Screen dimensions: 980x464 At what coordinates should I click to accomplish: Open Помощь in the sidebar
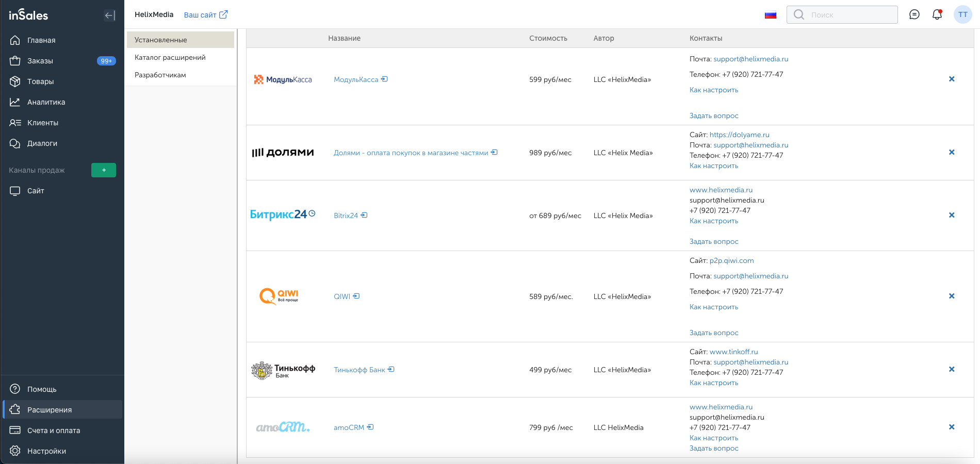coord(62,389)
